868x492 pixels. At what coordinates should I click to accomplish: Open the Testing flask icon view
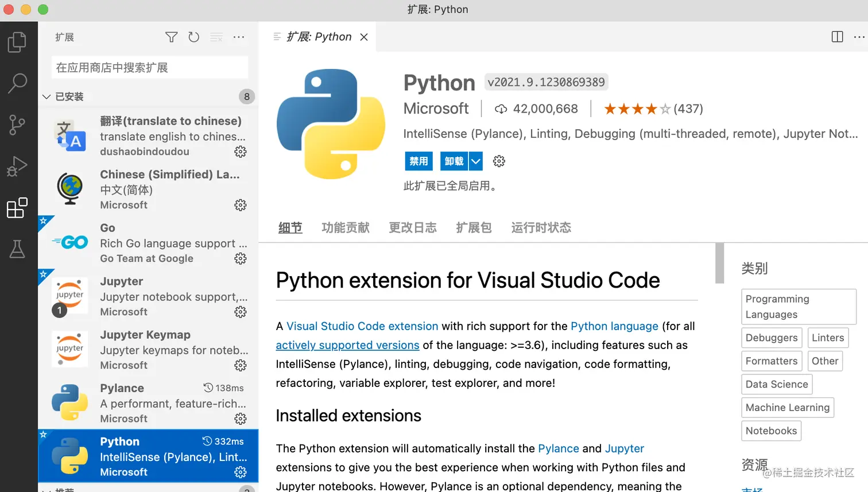click(x=17, y=249)
